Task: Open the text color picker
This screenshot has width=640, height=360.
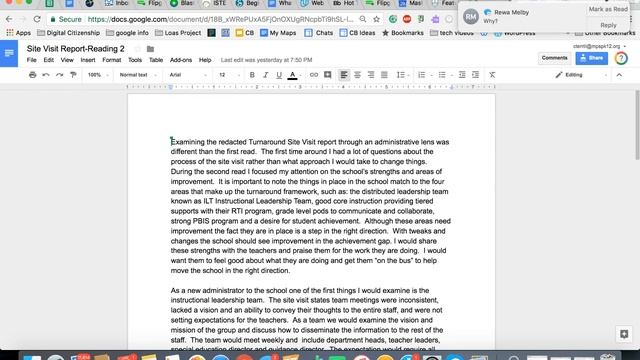Action: [293, 75]
